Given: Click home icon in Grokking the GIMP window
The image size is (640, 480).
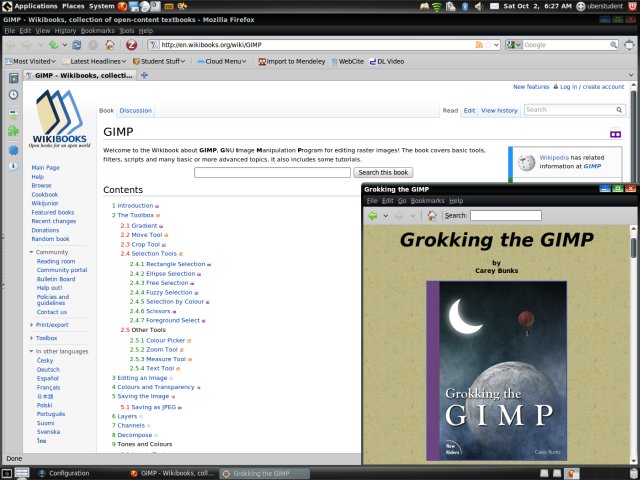Looking at the screenshot, I should (x=432, y=216).
